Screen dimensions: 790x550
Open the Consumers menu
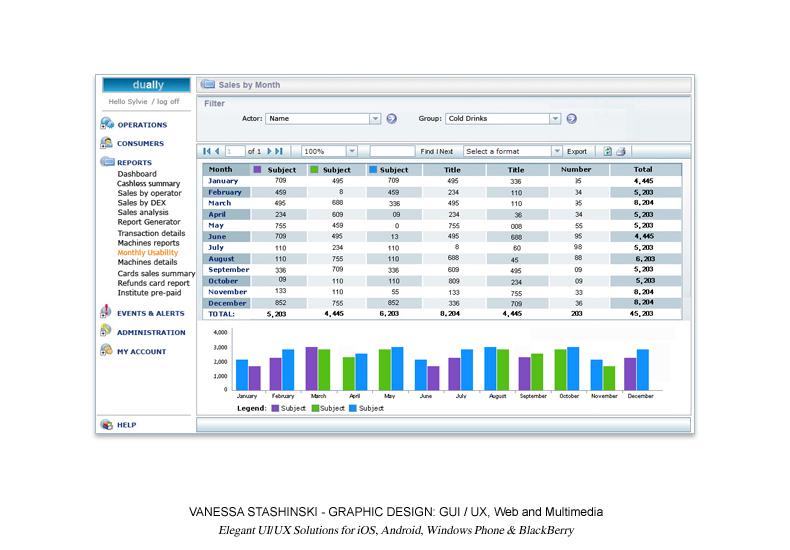[141, 144]
